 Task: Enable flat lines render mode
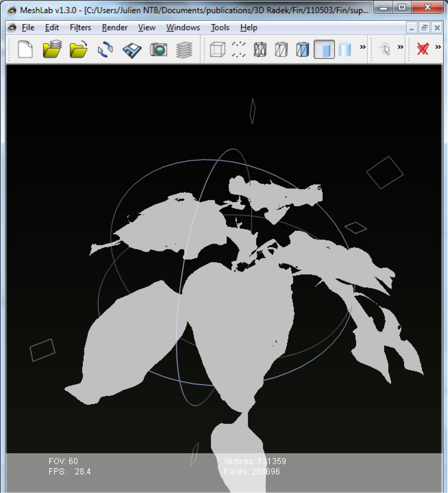[302, 49]
